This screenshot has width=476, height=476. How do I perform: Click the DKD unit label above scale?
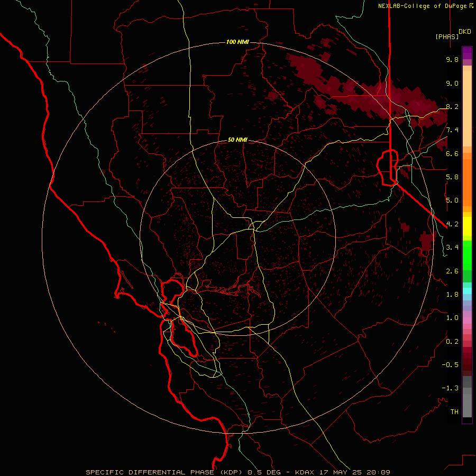pyautogui.click(x=465, y=32)
